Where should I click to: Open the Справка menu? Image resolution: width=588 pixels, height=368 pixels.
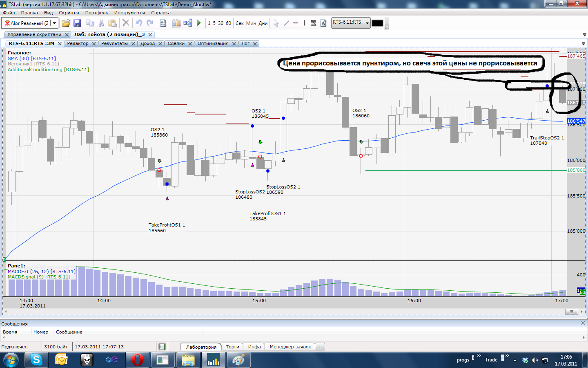pos(161,13)
